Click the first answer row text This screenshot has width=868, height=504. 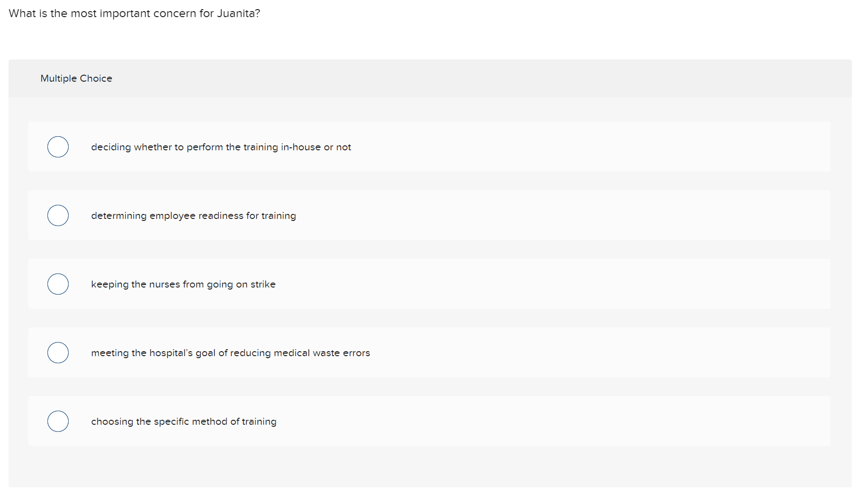221,147
